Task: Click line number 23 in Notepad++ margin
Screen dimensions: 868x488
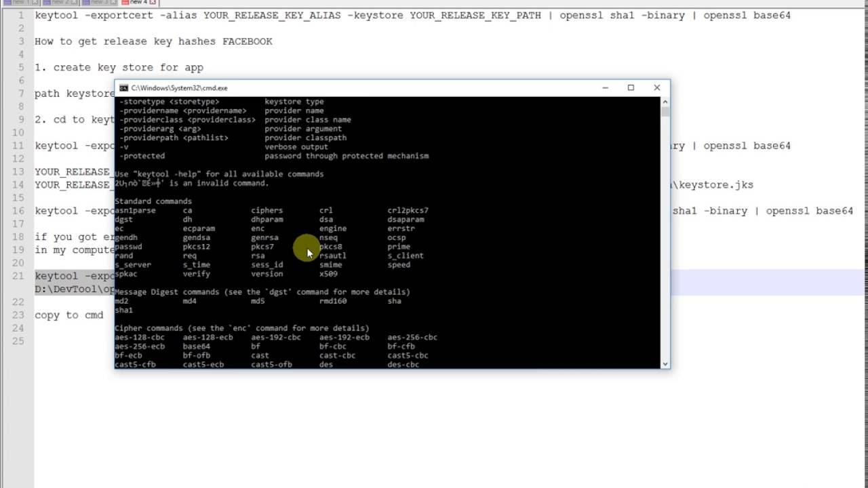Action: [18, 315]
